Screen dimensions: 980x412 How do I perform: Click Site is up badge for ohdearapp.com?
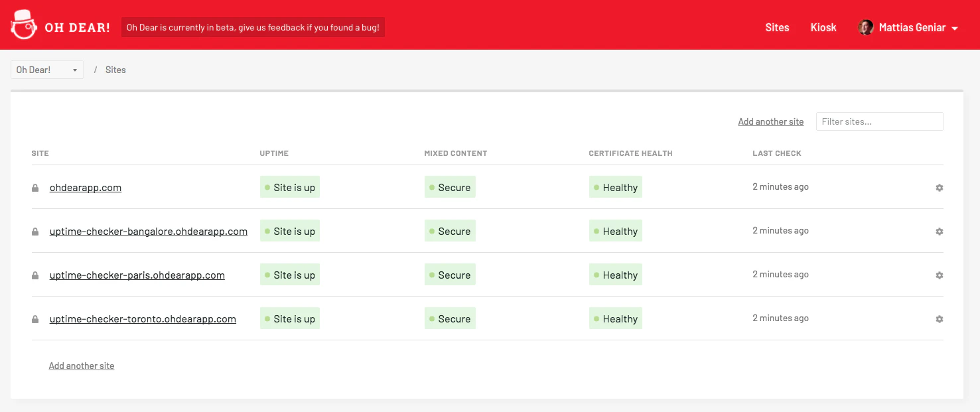click(290, 188)
